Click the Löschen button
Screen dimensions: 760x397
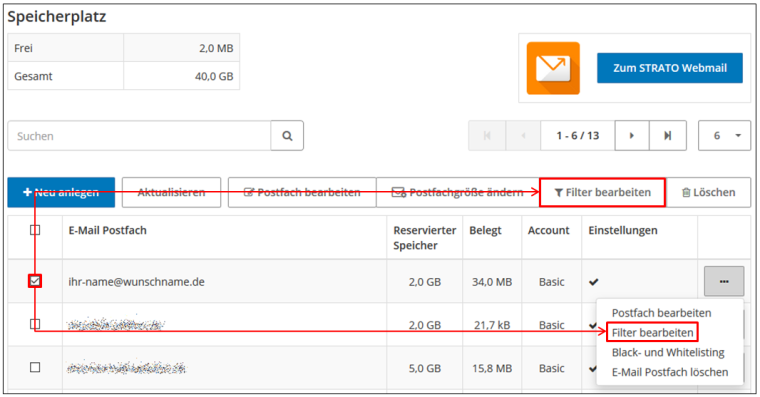(708, 192)
